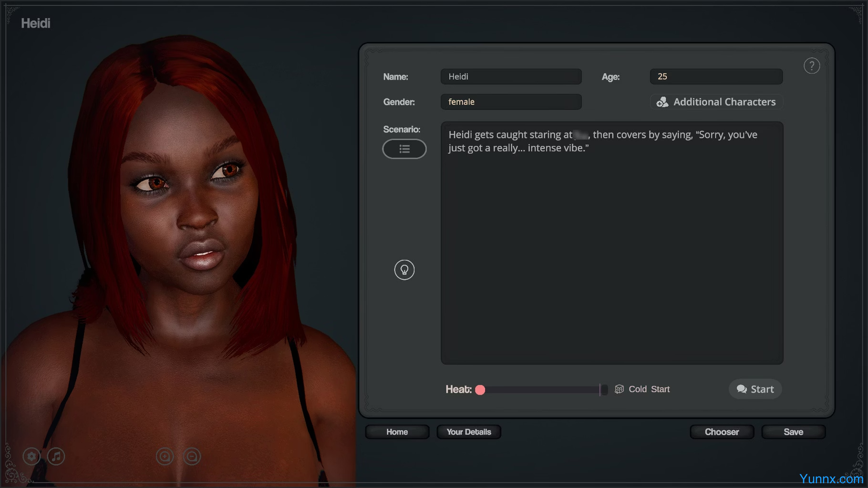Open Your Details
Image resolution: width=868 pixels, height=488 pixels.
coord(468,432)
